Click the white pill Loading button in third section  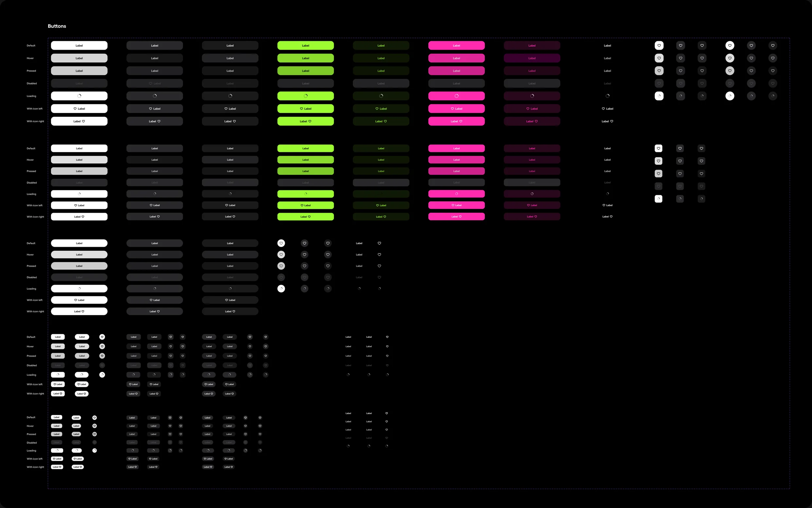(x=79, y=289)
